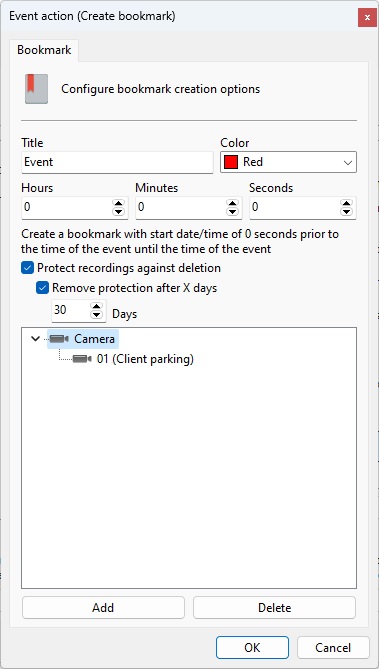Click the red bookmark icon in header
Screen dimensions: 379x669
(36, 89)
